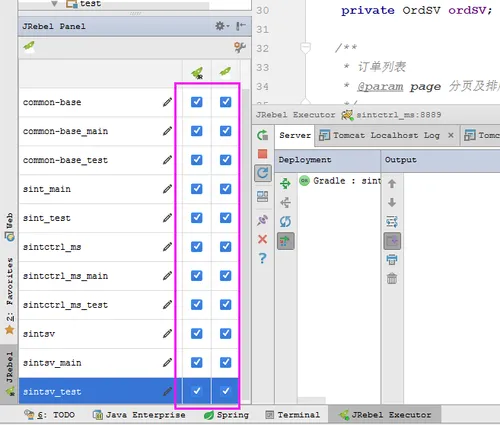Click the Output up arrow icon

[x=392, y=184]
